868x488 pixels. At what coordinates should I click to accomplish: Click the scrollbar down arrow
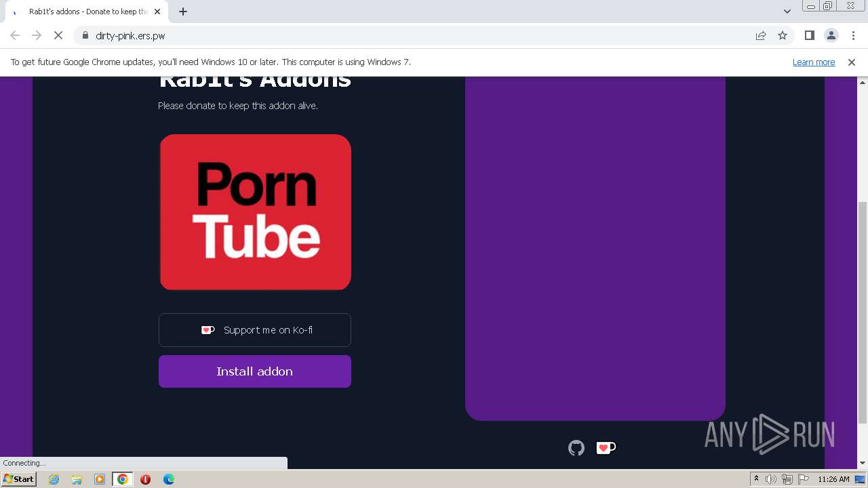[x=863, y=463]
